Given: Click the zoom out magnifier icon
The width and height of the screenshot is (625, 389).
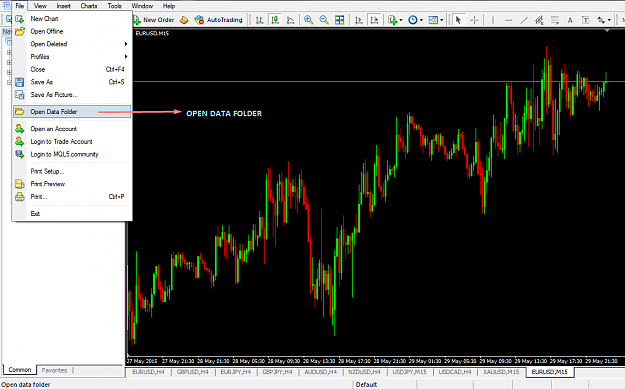Looking at the screenshot, I should pos(324,20).
